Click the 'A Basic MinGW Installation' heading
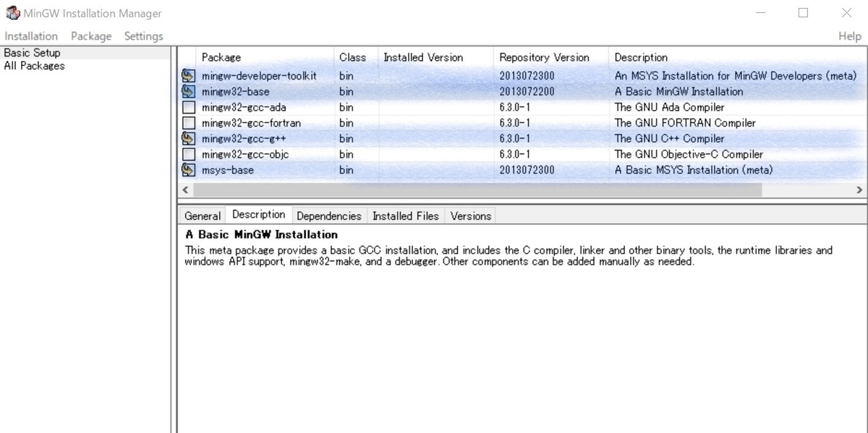The width and height of the screenshot is (868, 433). point(262,235)
